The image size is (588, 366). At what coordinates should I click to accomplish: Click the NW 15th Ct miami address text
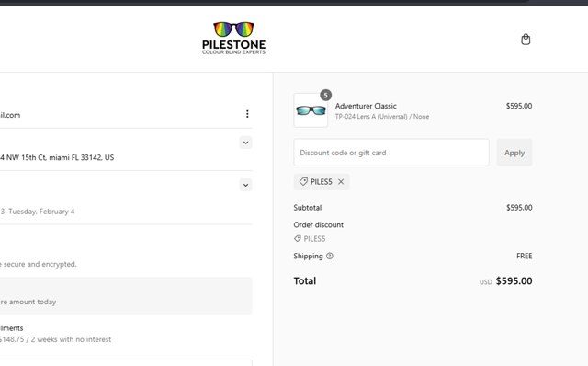click(57, 157)
